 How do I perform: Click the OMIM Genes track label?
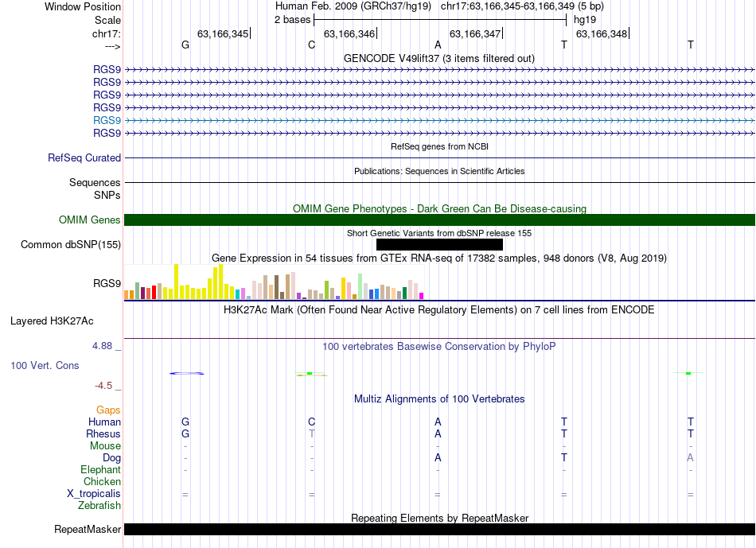(90, 220)
